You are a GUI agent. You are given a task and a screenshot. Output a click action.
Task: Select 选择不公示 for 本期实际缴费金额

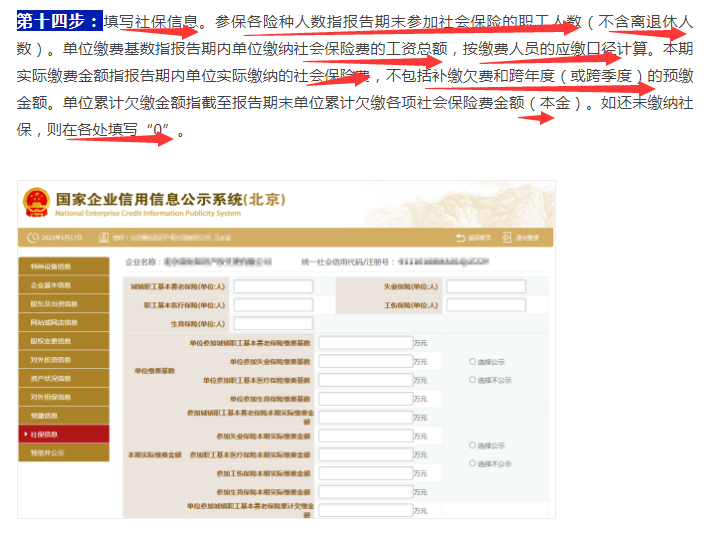click(x=472, y=464)
